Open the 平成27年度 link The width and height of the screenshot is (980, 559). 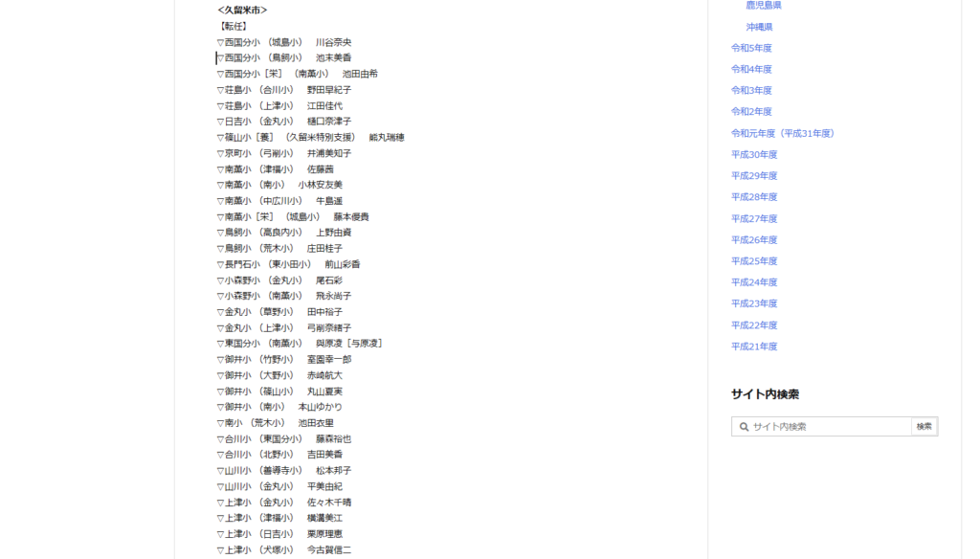(754, 218)
